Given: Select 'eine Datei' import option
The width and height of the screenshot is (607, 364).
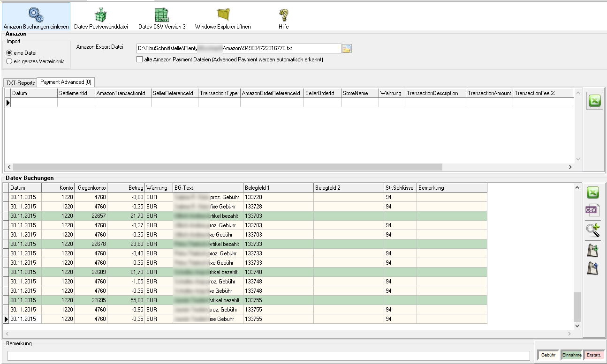Looking at the screenshot, I should click(x=9, y=53).
